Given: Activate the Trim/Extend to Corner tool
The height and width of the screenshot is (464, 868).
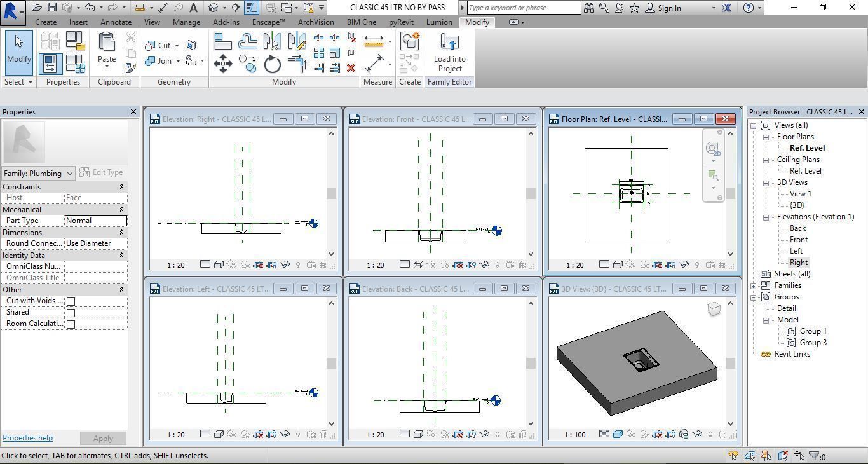Looking at the screenshot, I should [x=297, y=64].
